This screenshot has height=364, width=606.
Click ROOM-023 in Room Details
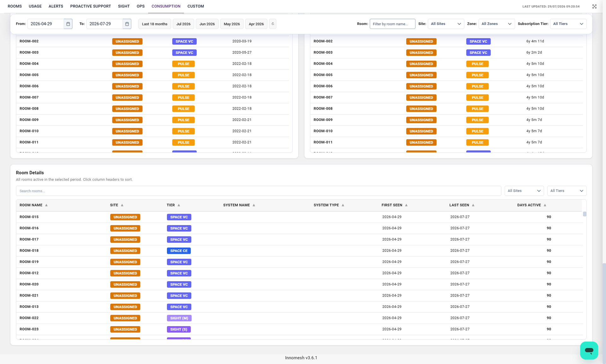[29, 329]
